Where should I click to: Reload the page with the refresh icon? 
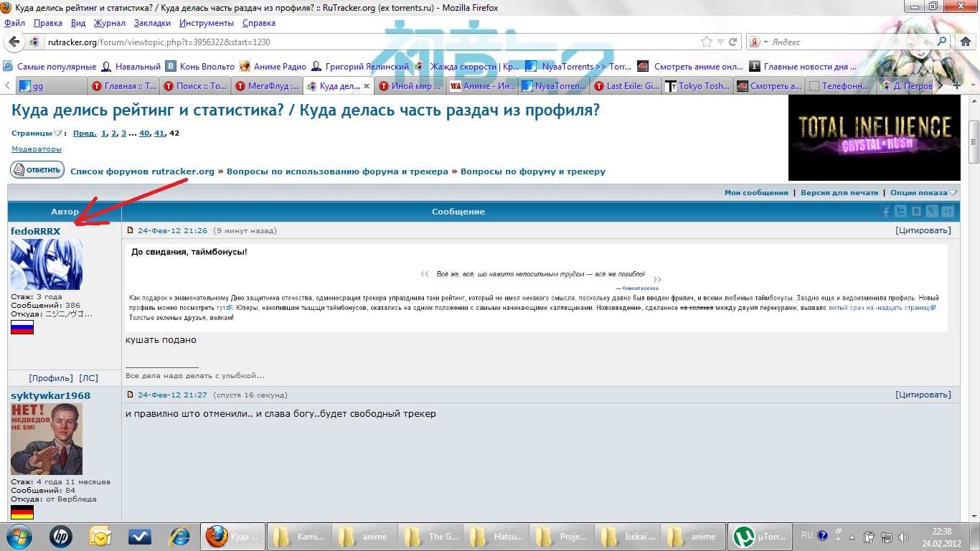point(732,42)
